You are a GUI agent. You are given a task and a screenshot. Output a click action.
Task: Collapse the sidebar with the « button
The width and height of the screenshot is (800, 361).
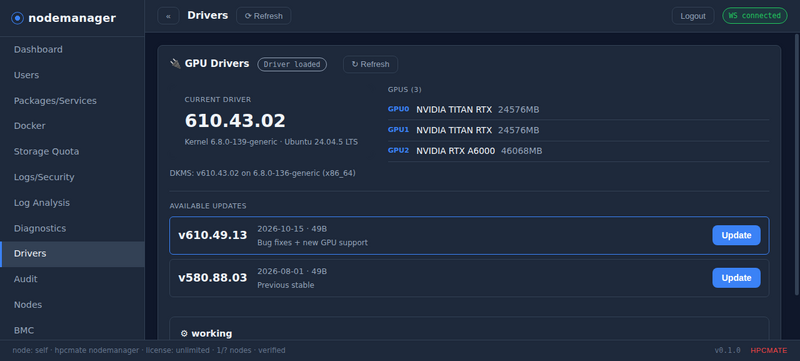click(x=168, y=16)
